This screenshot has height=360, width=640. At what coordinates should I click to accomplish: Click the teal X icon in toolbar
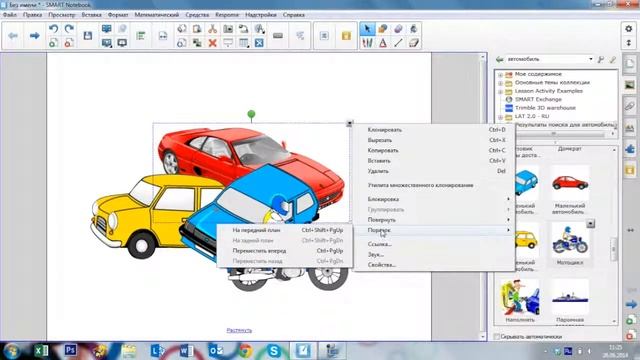coord(259,43)
